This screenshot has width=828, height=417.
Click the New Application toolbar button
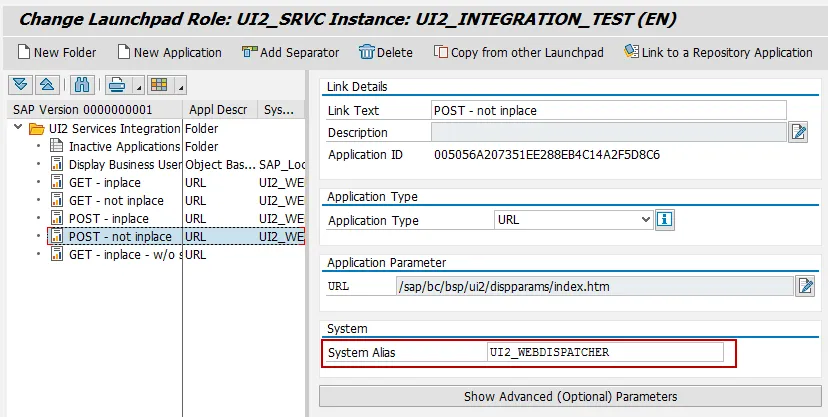tap(170, 52)
